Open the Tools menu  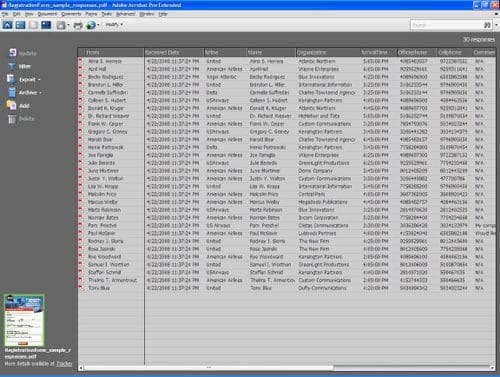tap(106, 14)
